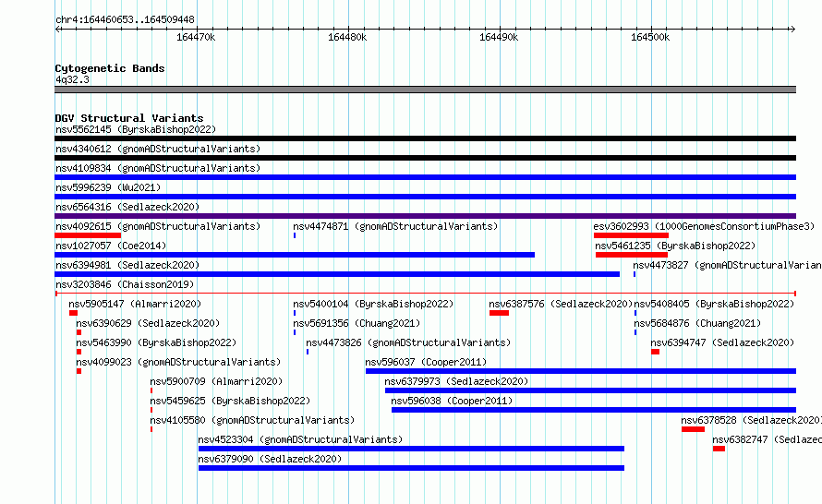Image resolution: width=822 pixels, height=504 pixels.
Task: Click nsv6379973 (Sedlazeck2020) label
Action: pos(456,381)
